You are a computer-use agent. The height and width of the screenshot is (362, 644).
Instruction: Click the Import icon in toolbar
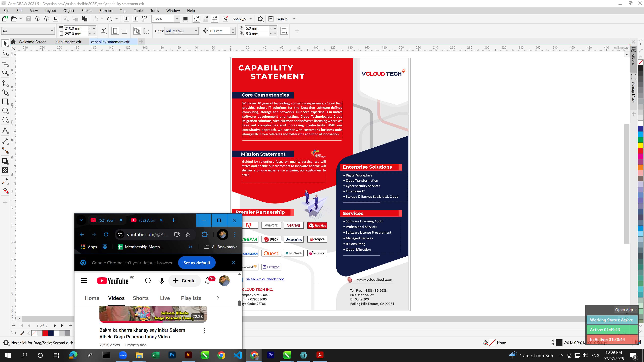(x=126, y=19)
